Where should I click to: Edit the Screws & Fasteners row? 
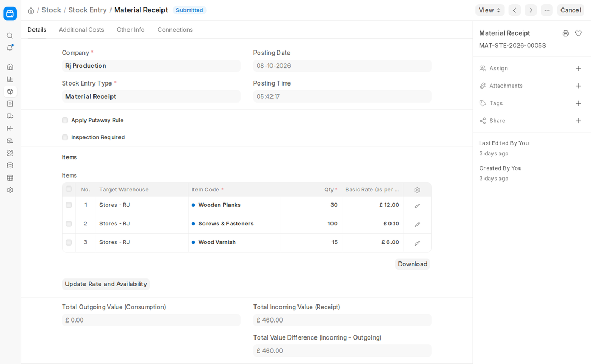tap(417, 224)
